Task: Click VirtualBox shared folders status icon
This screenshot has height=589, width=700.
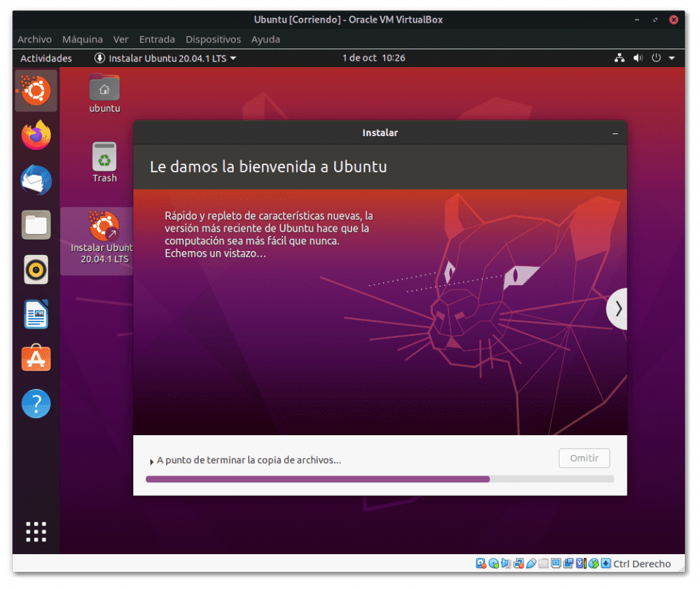Action: point(543,564)
